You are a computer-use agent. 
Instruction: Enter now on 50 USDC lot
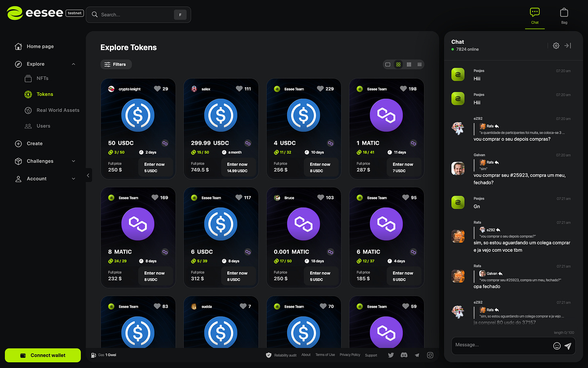click(x=155, y=167)
